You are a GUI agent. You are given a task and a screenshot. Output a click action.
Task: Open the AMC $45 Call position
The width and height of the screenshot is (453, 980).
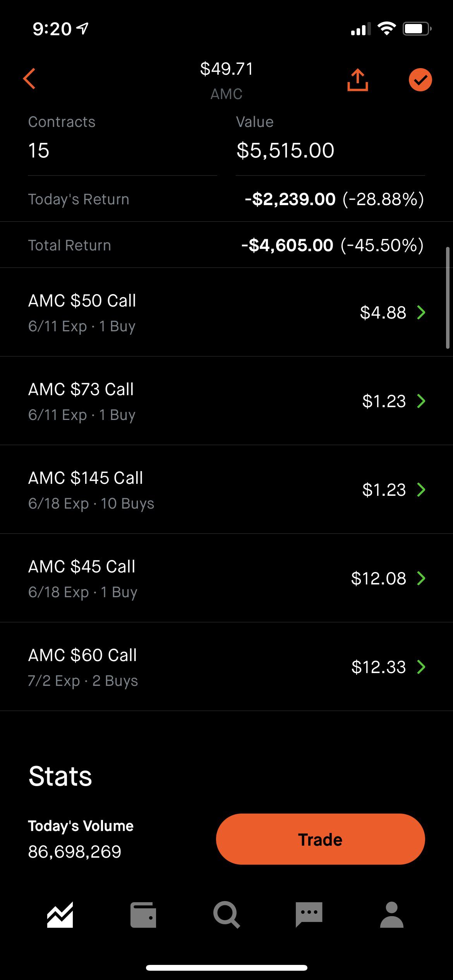click(x=226, y=578)
